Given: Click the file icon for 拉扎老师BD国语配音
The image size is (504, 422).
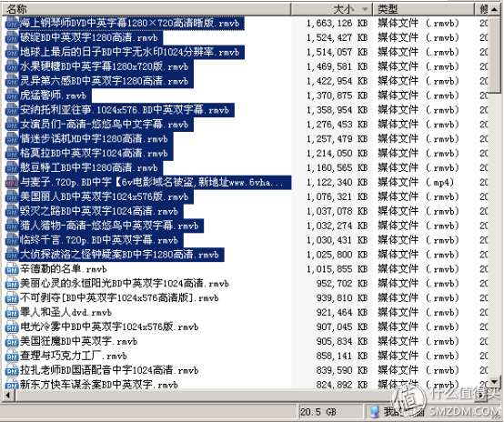Looking at the screenshot, I should point(12,370).
